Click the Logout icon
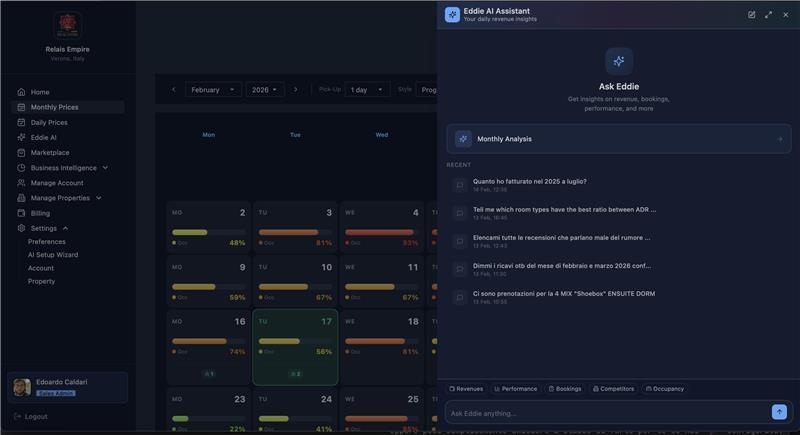800x435 pixels. [x=18, y=416]
